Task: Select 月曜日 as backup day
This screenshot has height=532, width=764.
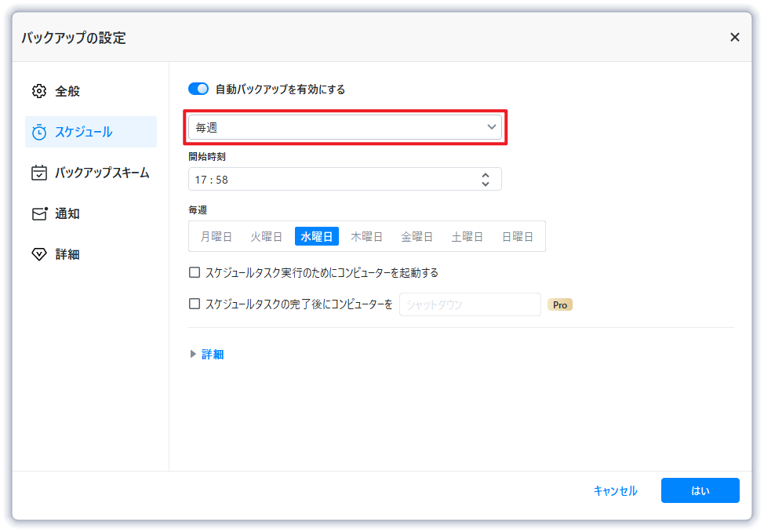Action: point(216,236)
